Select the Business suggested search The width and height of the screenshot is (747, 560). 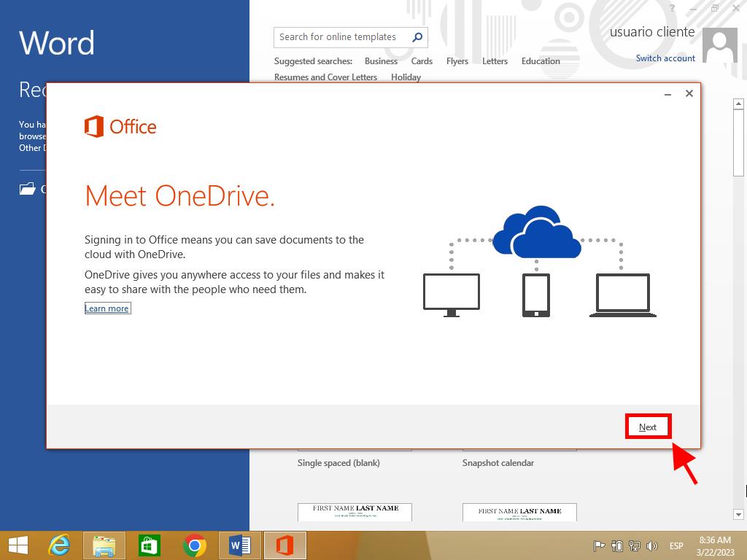[x=381, y=61]
